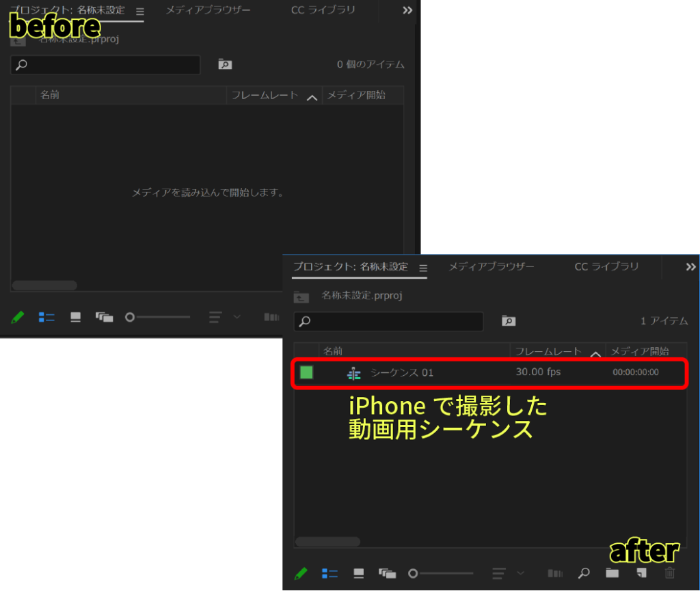This screenshot has width=700, height=591.
Task: Click the trash Clear icon in after panel
Action: click(x=669, y=573)
